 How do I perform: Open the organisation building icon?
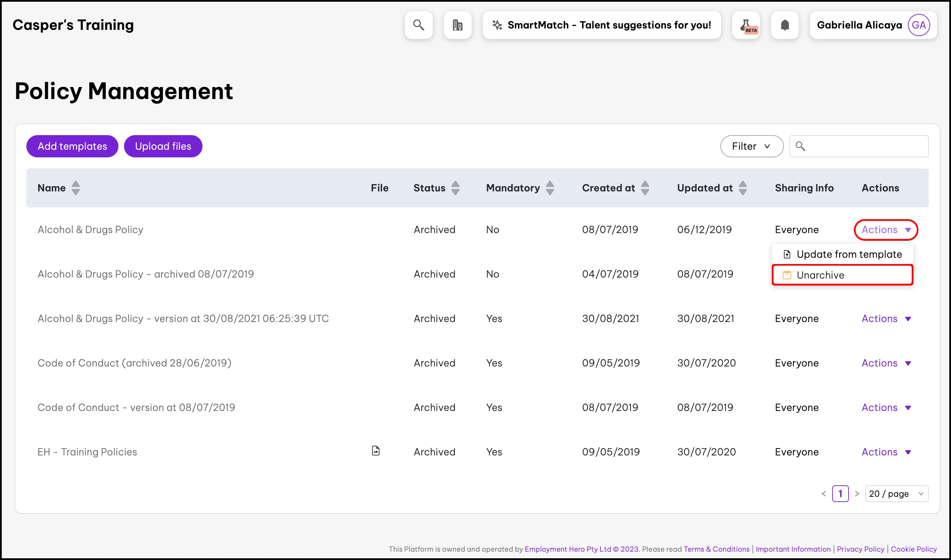coord(457,25)
